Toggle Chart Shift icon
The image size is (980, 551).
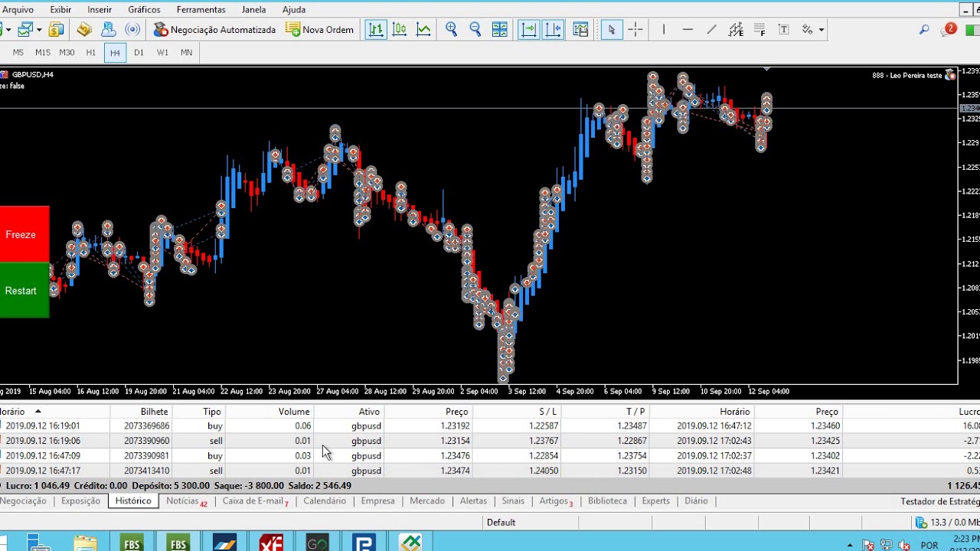553,30
